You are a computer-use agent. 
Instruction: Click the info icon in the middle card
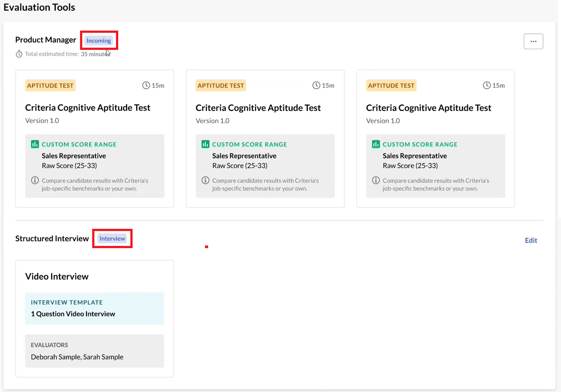(205, 180)
